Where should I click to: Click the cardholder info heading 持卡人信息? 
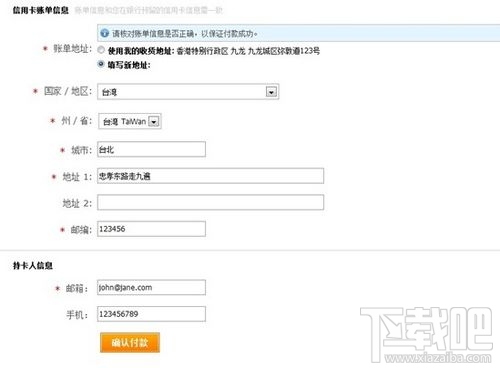33,266
